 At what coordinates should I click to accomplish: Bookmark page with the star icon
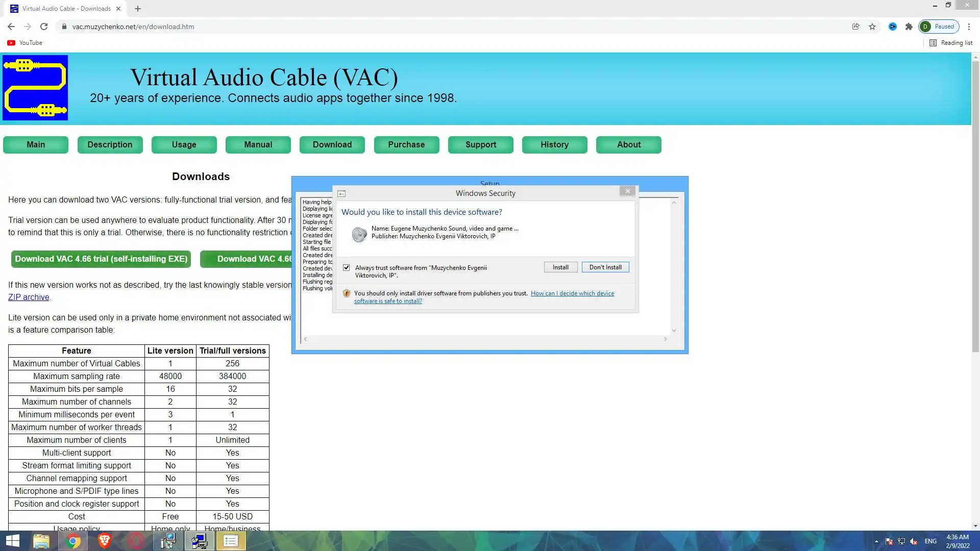(872, 27)
